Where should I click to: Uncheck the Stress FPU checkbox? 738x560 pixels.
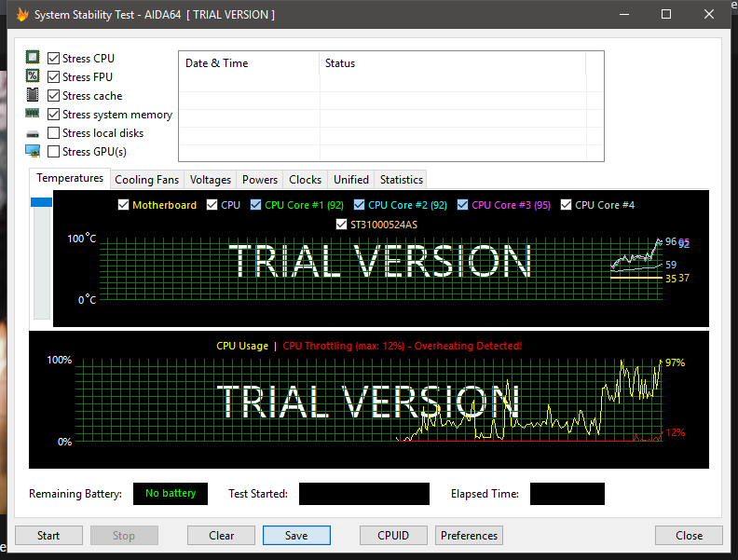pyautogui.click(x=54, y=76)
